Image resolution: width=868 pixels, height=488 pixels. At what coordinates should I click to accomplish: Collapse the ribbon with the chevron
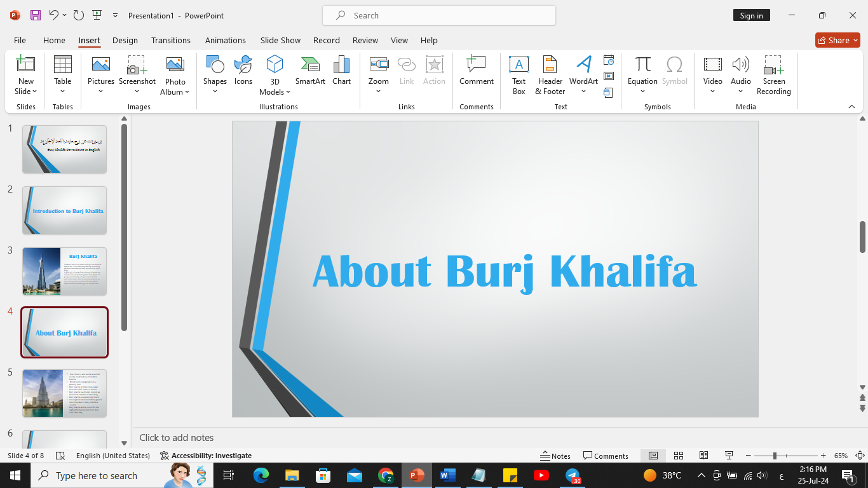tap(852, 107)
